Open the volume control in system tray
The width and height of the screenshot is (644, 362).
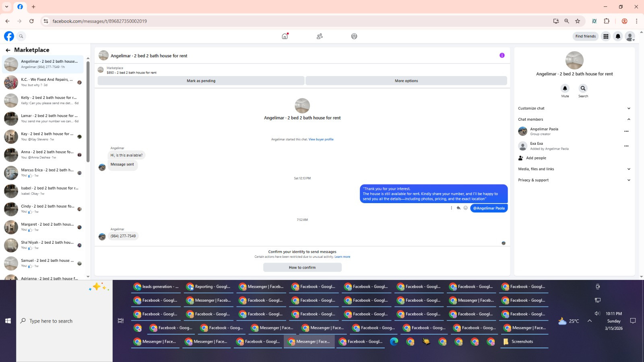coord(597,314)
